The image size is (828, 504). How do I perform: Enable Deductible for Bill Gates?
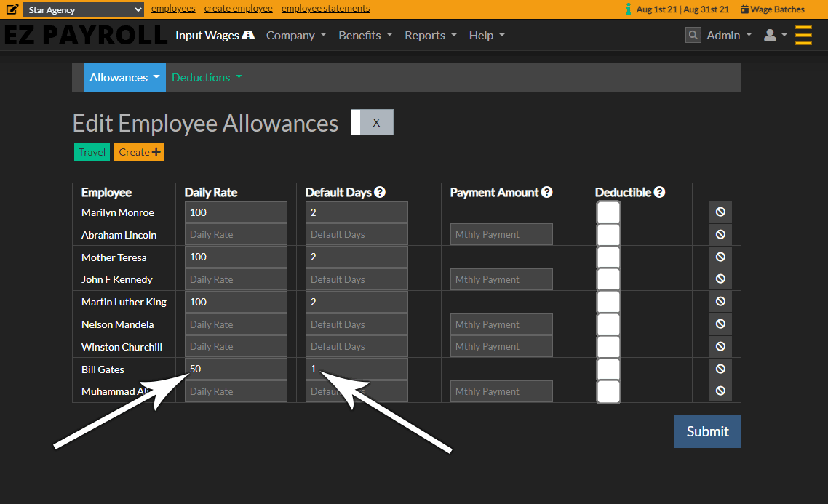[x=608, y=369]
